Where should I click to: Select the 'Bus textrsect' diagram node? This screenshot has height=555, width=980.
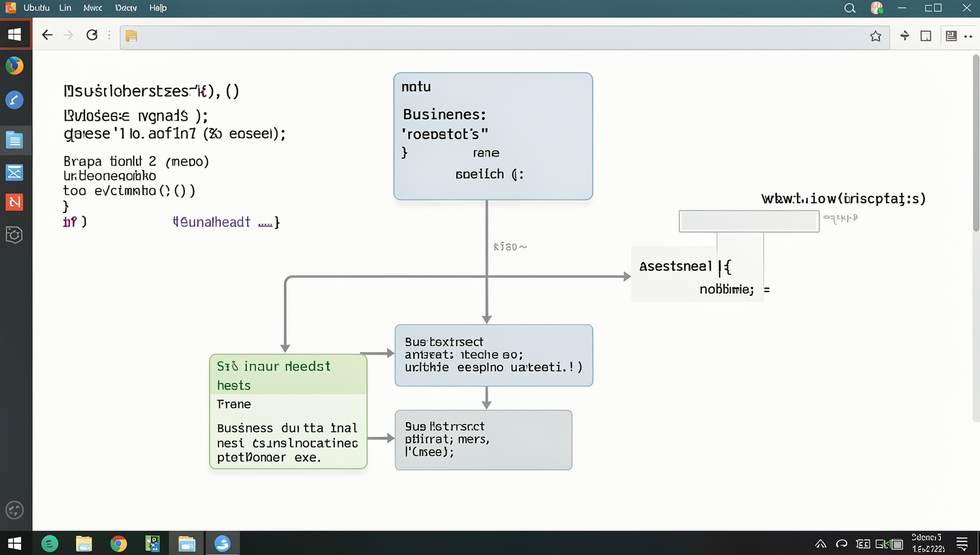pos(494,355)
